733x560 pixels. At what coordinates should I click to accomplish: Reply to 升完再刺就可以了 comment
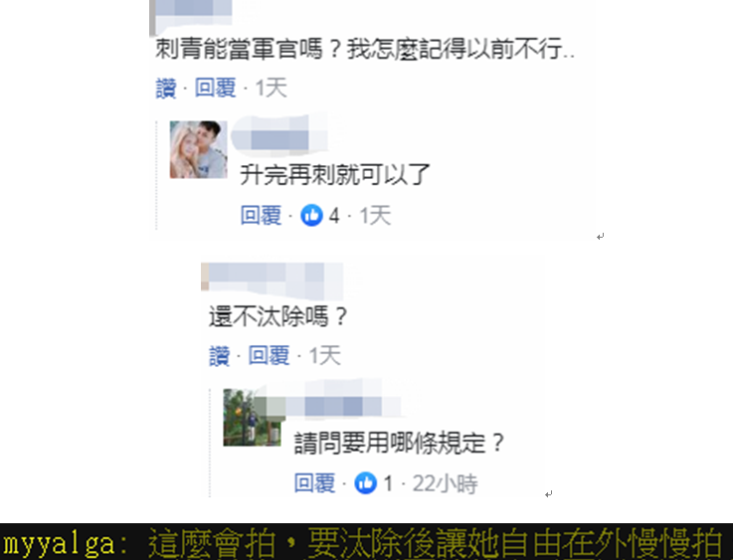(261, 216)
